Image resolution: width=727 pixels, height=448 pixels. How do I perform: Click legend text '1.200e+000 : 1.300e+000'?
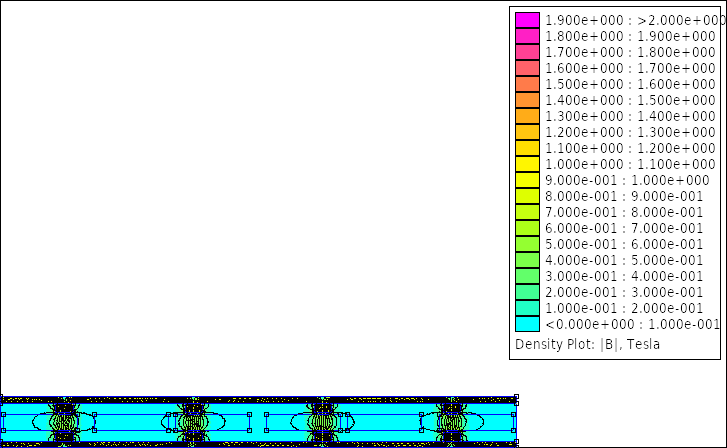(630, 132)
